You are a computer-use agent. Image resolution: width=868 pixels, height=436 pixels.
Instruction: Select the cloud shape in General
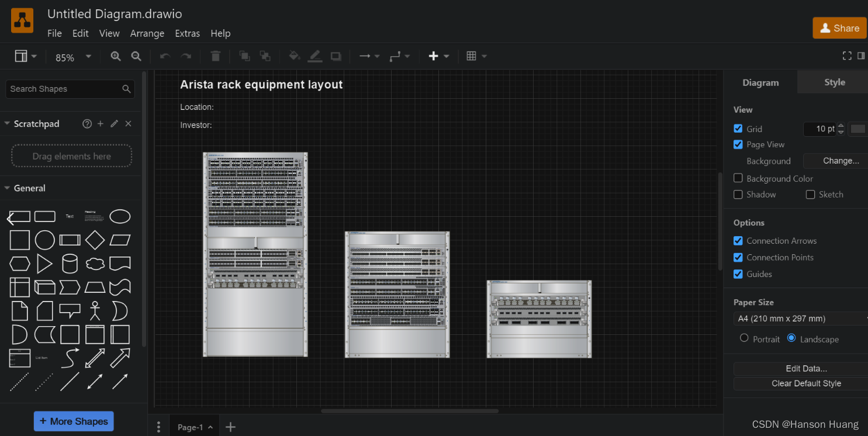click(x=95, y=264)
